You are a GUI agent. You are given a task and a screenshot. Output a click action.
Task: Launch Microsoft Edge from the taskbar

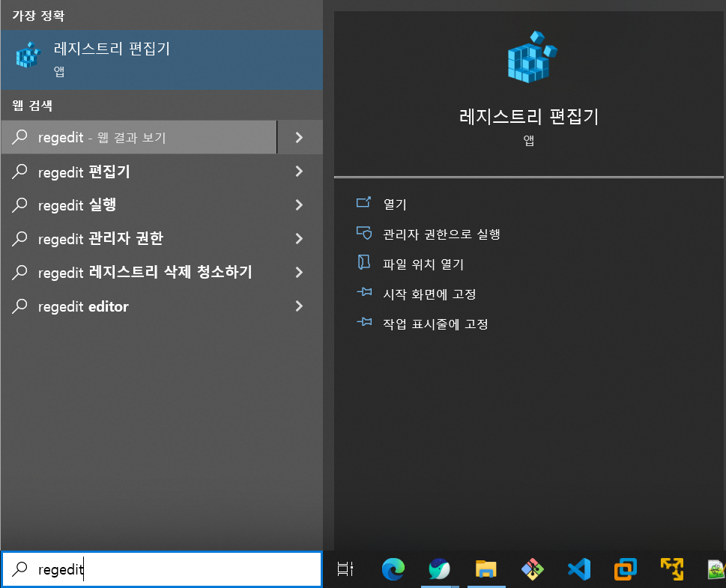click(x=393, y=569)
